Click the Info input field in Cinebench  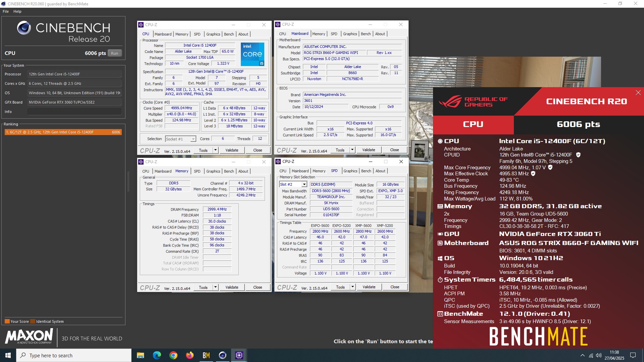(x=74, y=112)
